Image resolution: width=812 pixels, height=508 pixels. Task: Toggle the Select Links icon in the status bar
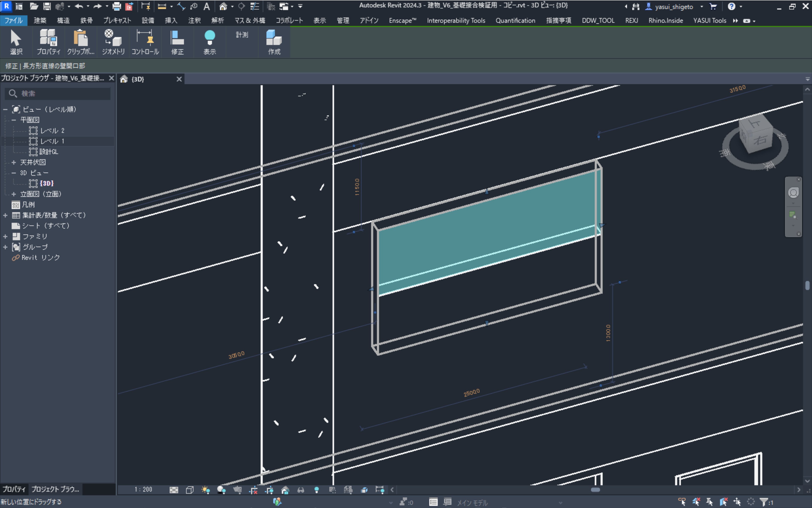[682, 502]
